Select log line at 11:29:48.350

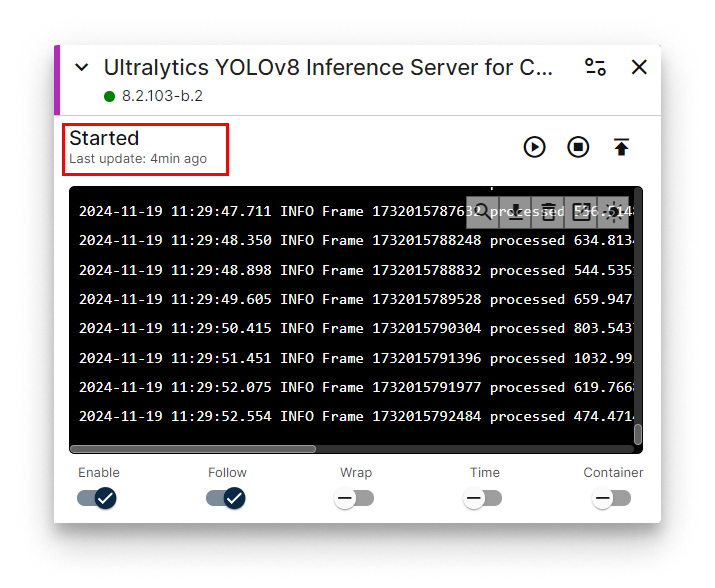coord(357,240)
